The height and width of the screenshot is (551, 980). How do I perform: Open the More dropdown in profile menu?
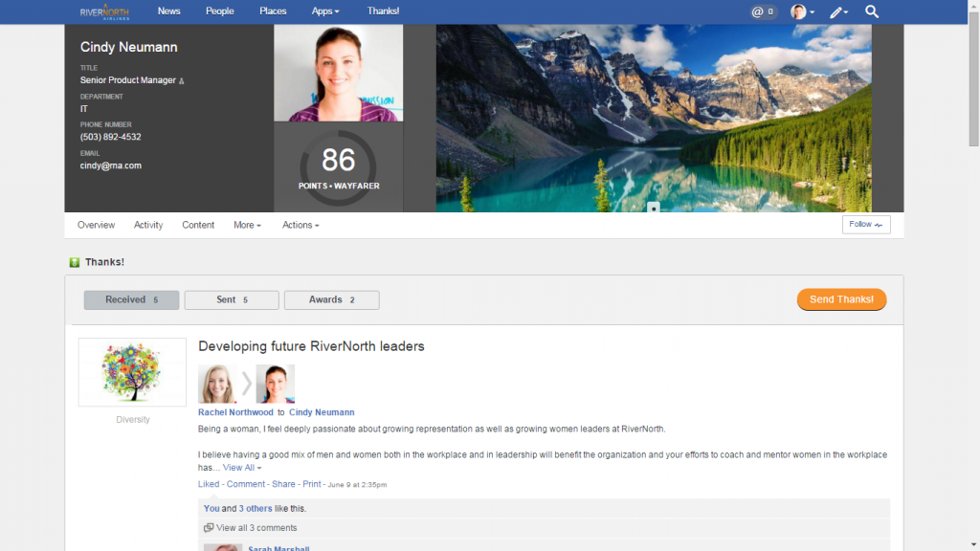coord(247,226)
